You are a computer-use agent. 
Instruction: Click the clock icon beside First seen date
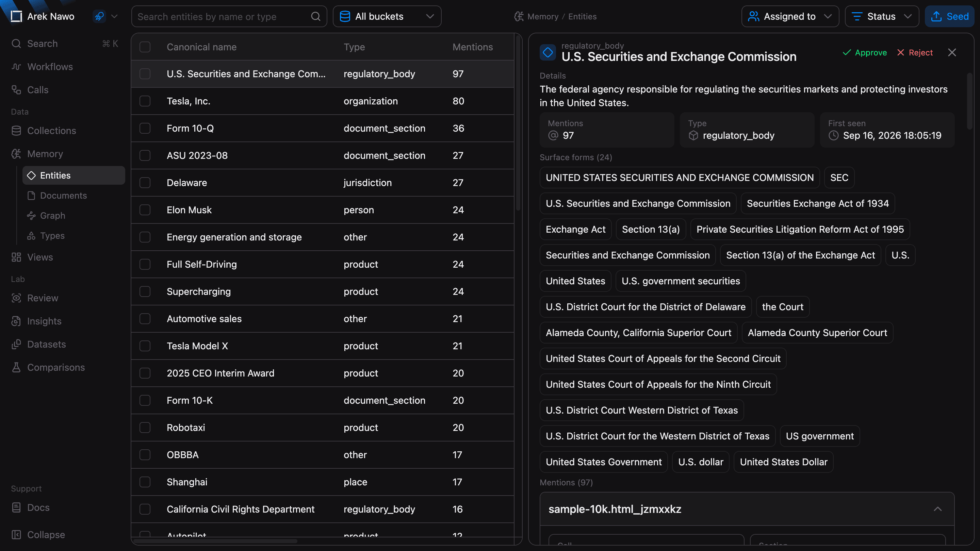click(834, 136)
